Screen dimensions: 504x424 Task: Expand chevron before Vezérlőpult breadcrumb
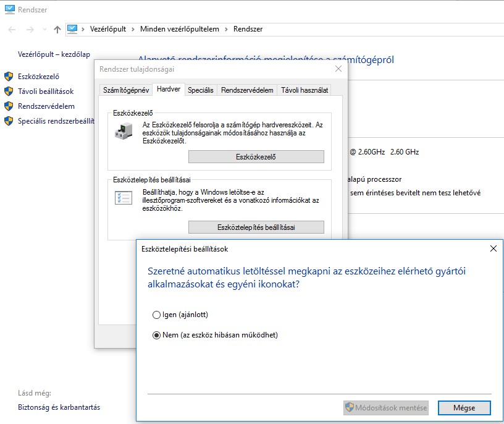pyautogui.click(x=83, y=29)
